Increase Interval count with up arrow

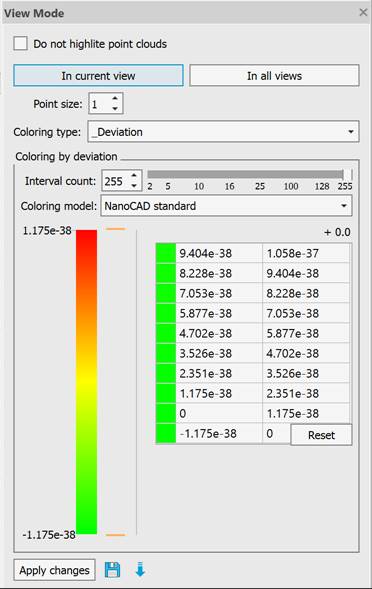point(134,175)
